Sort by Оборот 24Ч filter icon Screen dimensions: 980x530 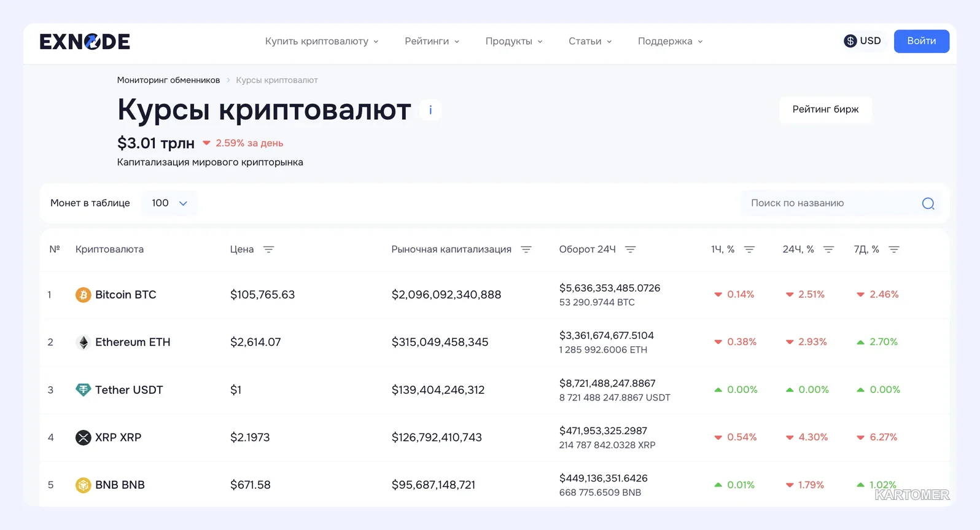[630, 249]
